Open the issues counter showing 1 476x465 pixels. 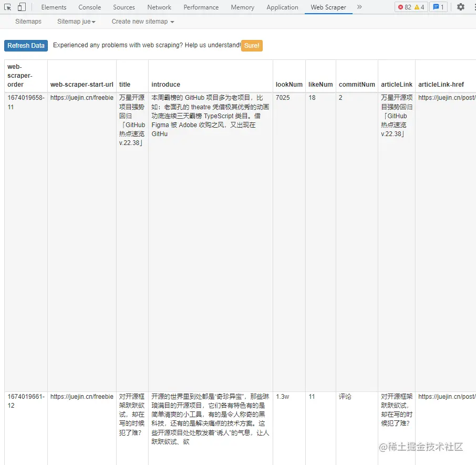(x=438, y=7)
